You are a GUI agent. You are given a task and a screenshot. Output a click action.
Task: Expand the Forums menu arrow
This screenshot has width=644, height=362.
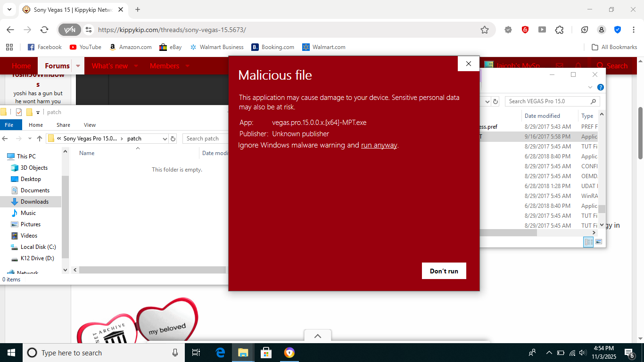coord(78,66)
